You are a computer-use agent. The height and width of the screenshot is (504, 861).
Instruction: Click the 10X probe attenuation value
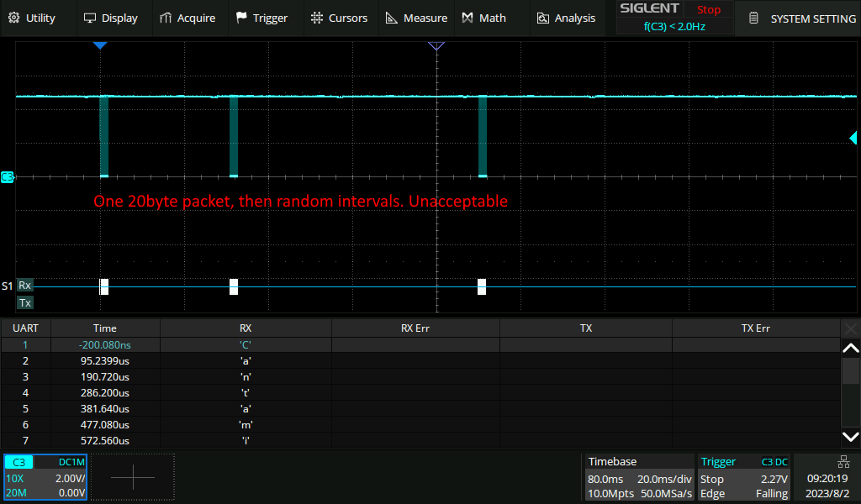point(15,478)
